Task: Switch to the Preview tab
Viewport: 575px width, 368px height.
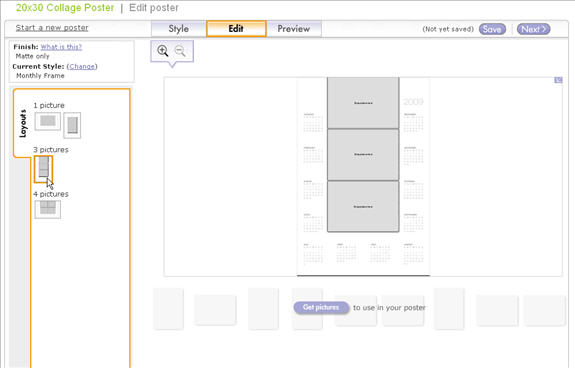Action: [x=294, y=29]
